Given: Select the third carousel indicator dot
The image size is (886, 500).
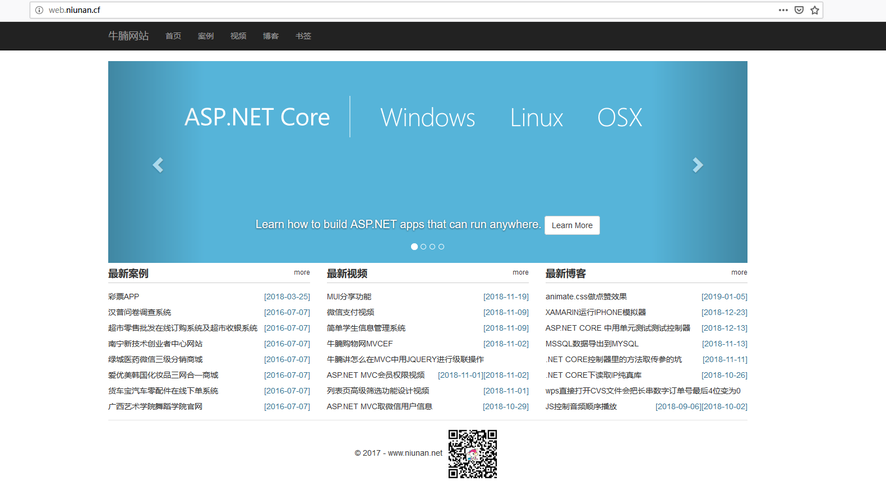Looking at the screenshot, I should click(x=432, y=247).
